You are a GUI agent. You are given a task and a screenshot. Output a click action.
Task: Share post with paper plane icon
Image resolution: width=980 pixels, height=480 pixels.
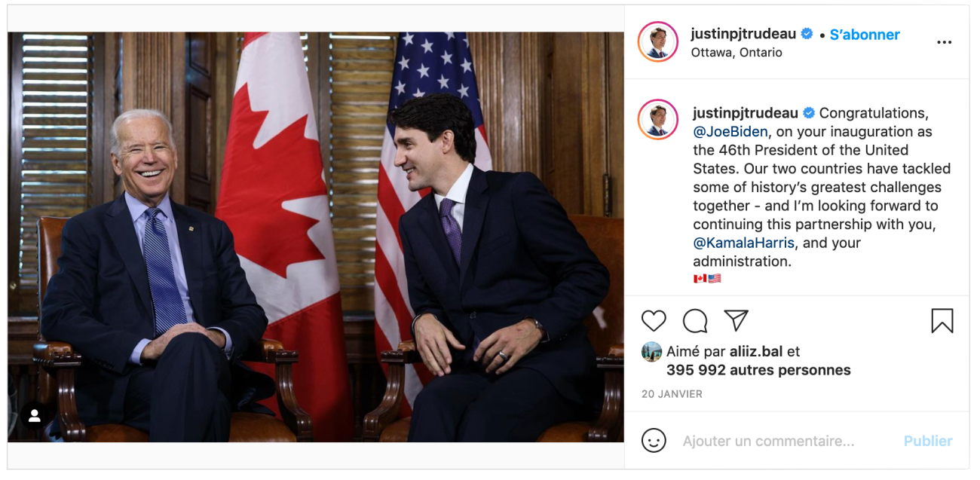point(736,320)
